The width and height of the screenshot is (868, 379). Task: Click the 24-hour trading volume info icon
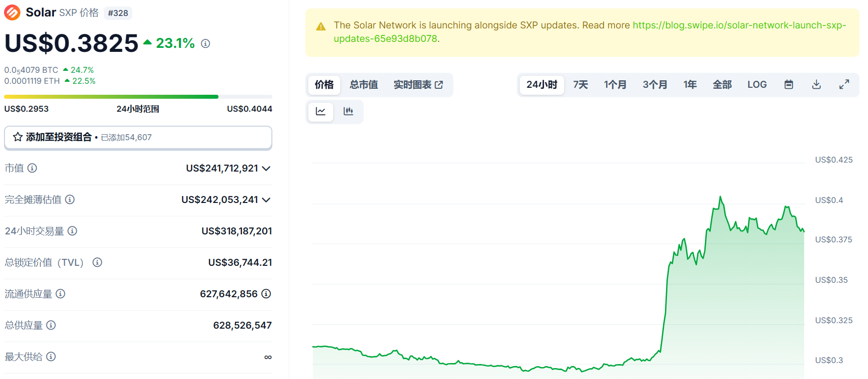(72, 231)
